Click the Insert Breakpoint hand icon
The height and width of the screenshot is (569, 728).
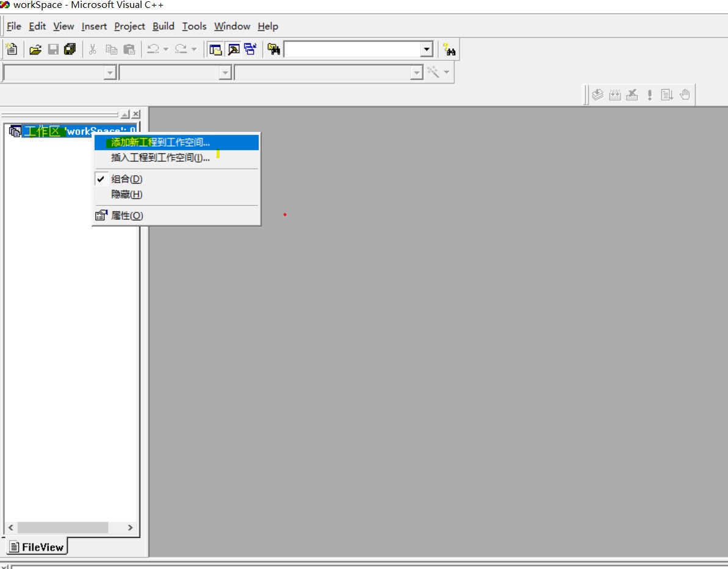coord(685,95)
